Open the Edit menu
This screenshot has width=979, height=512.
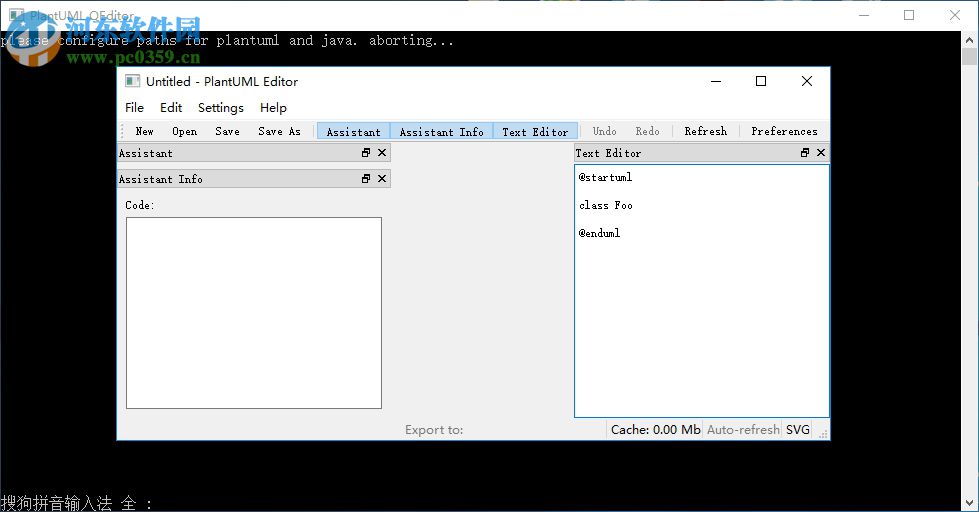tap(171, 107)
